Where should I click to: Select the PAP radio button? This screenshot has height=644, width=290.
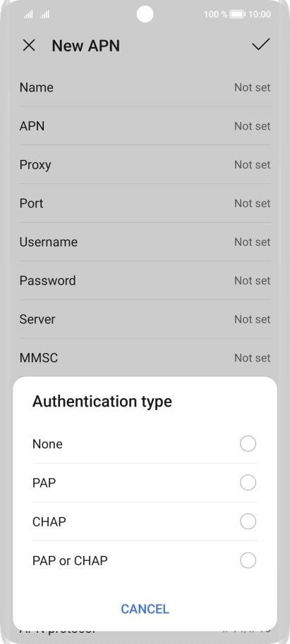point(248,483)
